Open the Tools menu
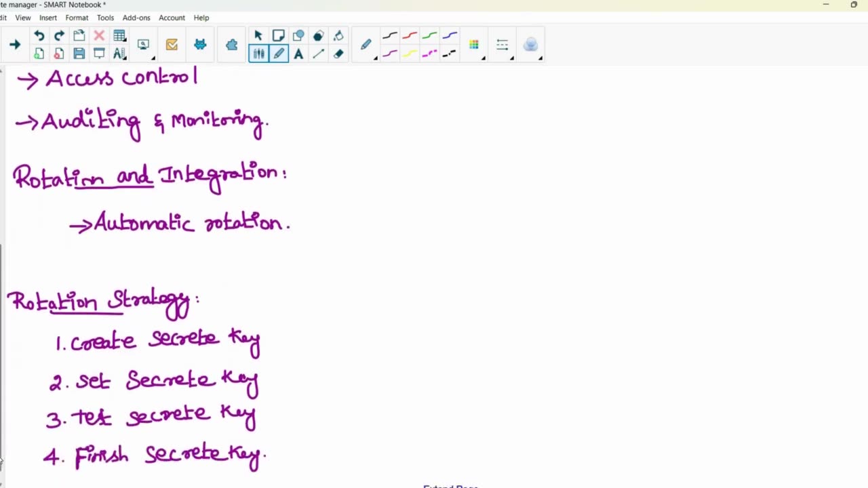 pos(105,18)
